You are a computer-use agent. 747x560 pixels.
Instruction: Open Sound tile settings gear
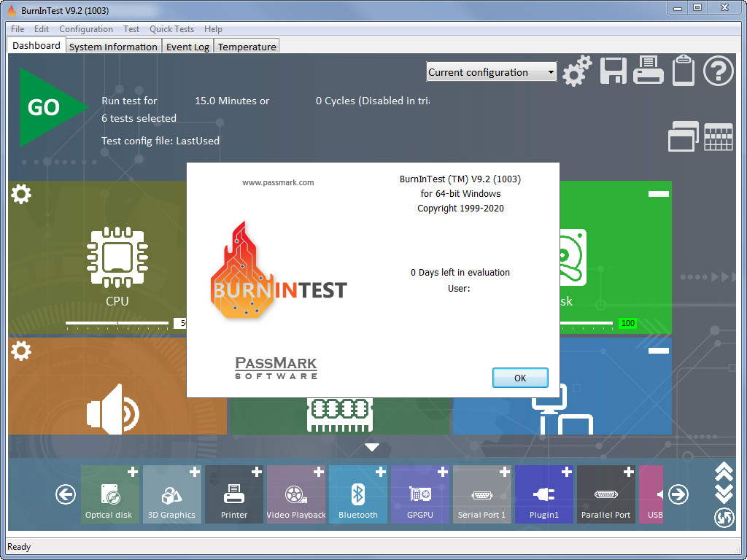pyautogui.click(x=21, y=351)
